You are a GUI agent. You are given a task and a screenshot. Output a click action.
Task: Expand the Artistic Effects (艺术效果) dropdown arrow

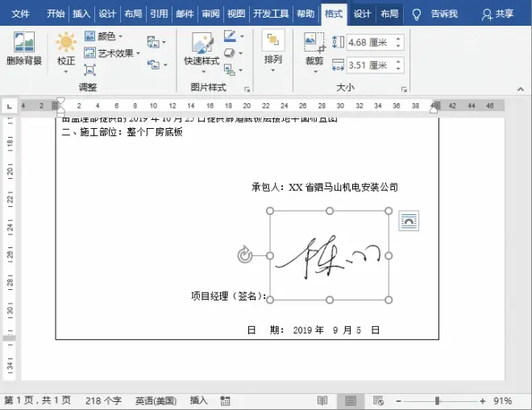(x=138, y=53)
